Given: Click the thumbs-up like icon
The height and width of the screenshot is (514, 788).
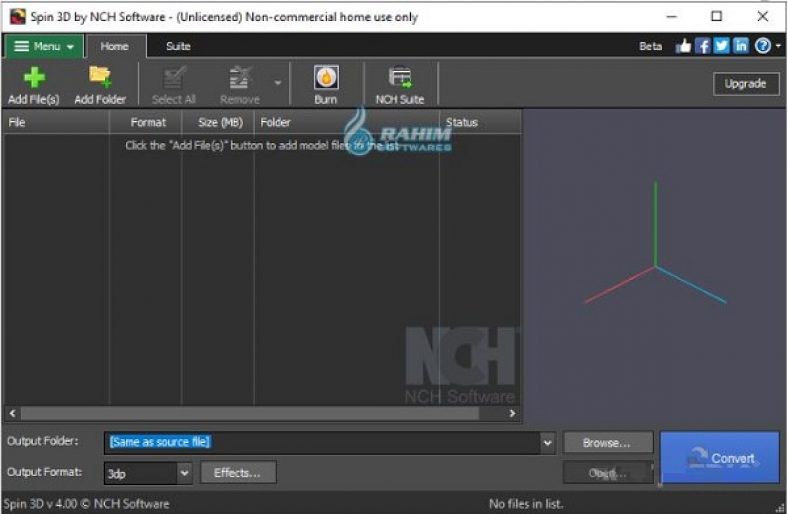Looking at the screenshot, I should pos(682,46).
